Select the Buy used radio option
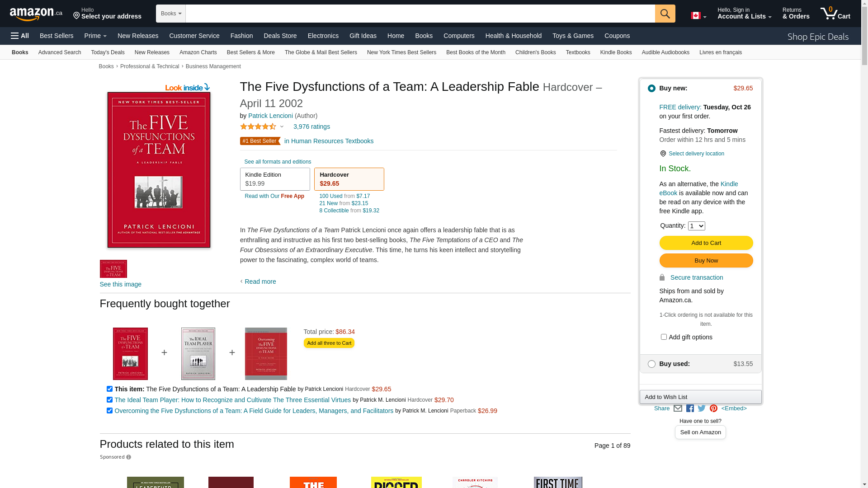 (651, 364)
